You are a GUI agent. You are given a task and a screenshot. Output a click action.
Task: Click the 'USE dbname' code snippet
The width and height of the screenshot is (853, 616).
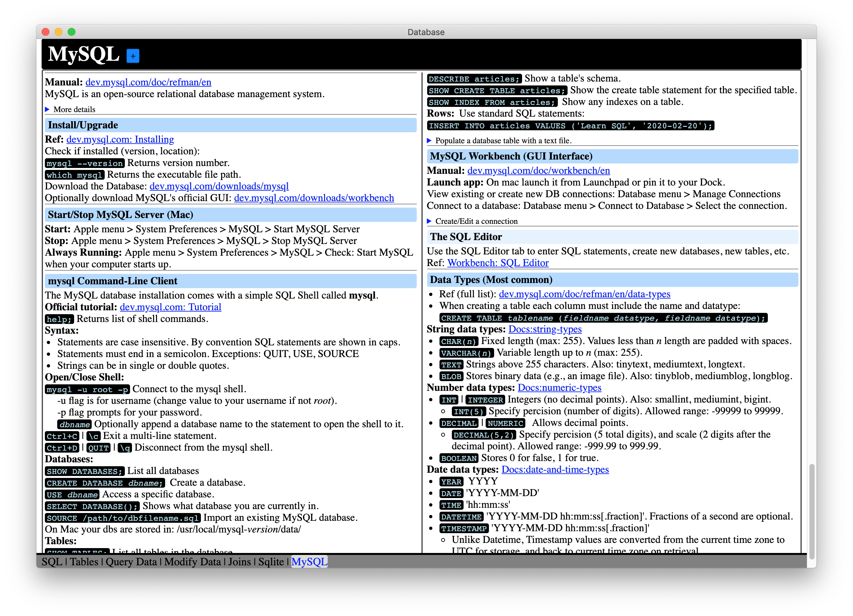72,494
